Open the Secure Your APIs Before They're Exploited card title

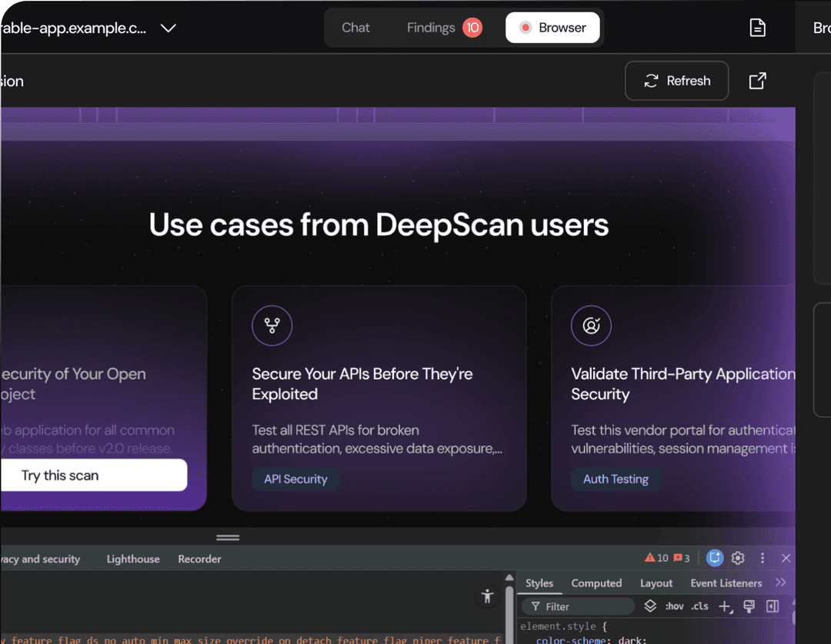tap(362, 384)
